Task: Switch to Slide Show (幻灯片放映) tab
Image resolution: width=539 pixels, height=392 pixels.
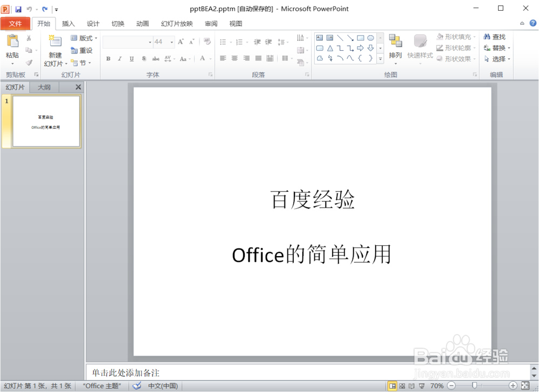Action: [x=177, y=23]
